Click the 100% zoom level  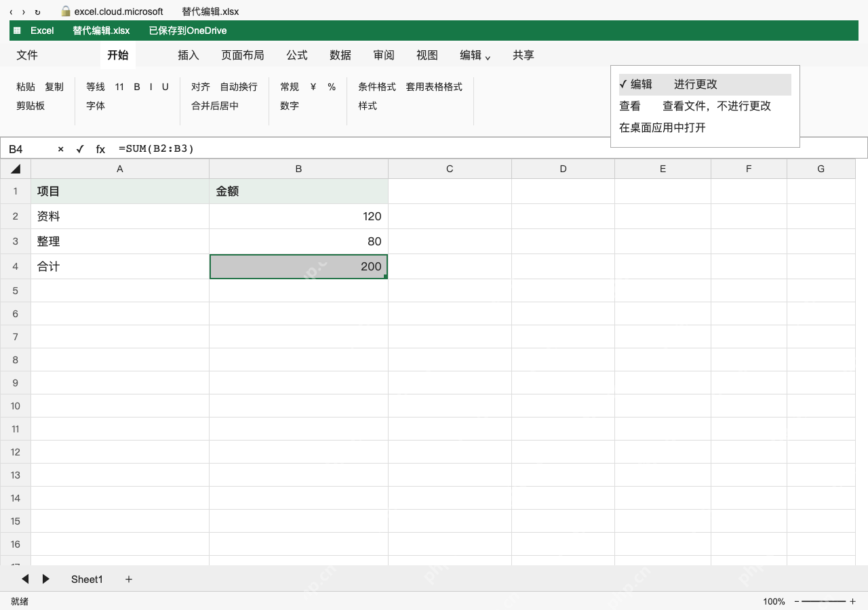point(774,601)
